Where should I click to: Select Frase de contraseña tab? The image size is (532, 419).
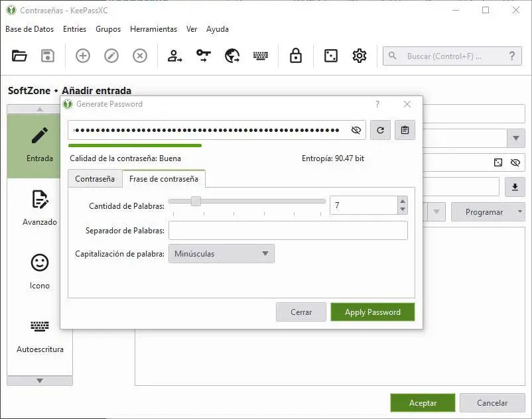coord(164,178)
